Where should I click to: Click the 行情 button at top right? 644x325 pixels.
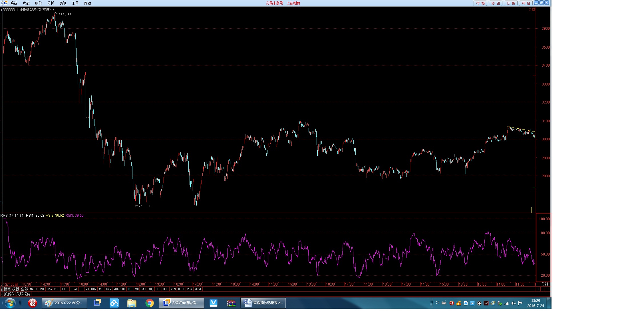480,3
